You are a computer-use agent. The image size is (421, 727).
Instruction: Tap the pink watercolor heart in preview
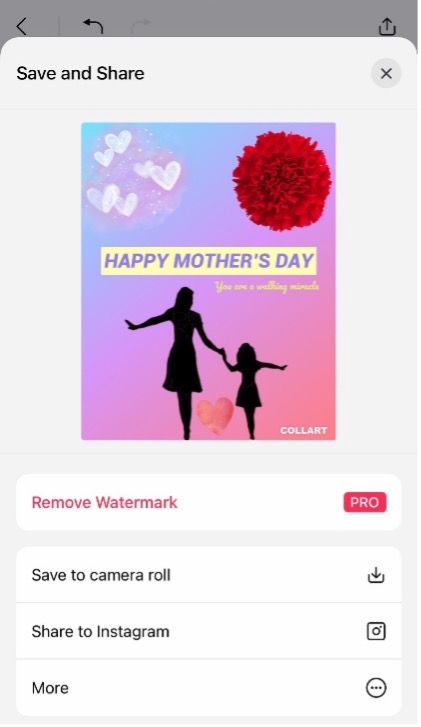click(215, 415)
